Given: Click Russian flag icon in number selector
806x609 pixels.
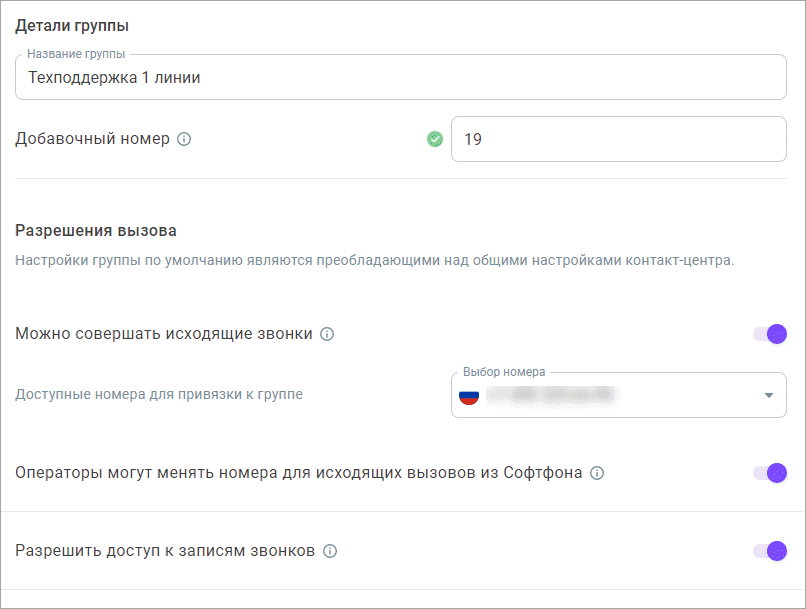Looking at the screenshot, I should (469, 395).
